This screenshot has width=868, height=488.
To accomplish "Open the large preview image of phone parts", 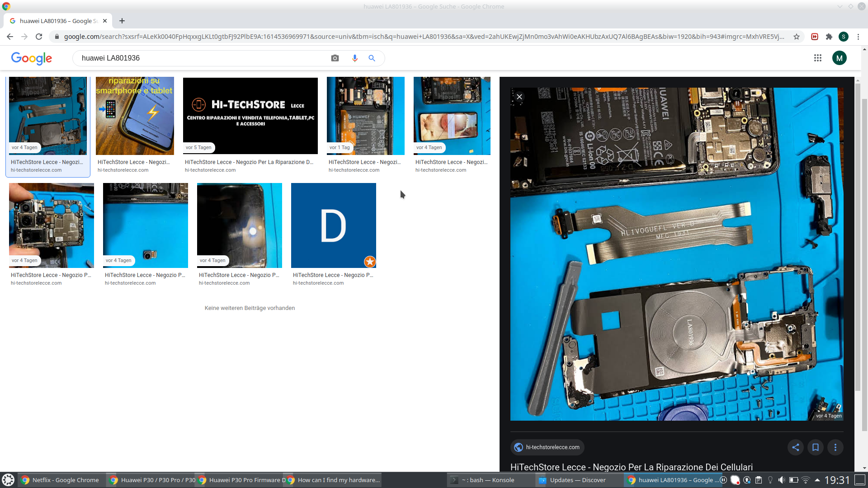I will point(677,254).
